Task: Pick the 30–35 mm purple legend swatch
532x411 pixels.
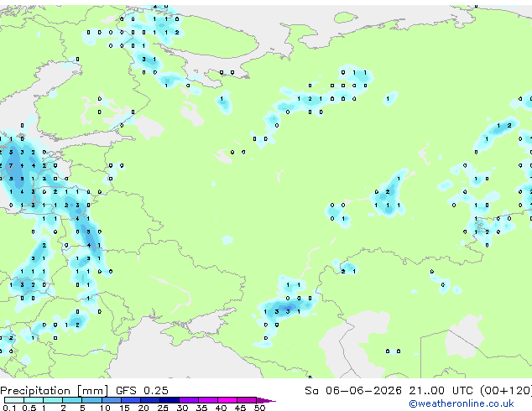Action: [188, 400]
